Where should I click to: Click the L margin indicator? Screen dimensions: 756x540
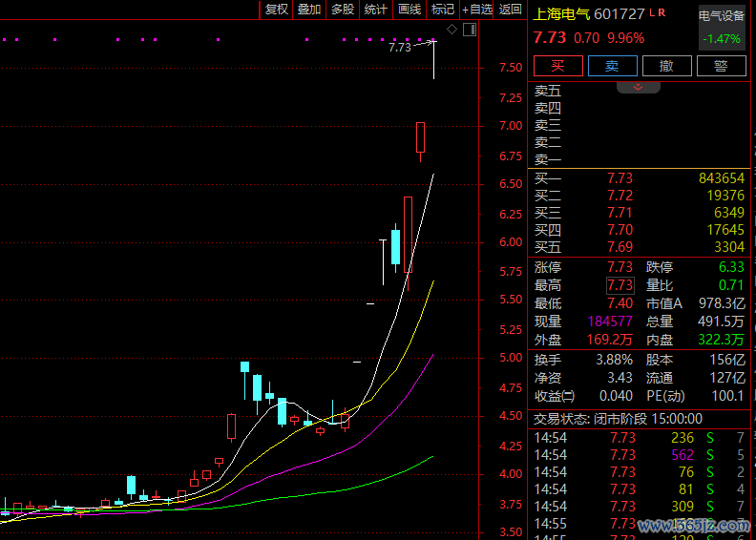click(652, 12)
